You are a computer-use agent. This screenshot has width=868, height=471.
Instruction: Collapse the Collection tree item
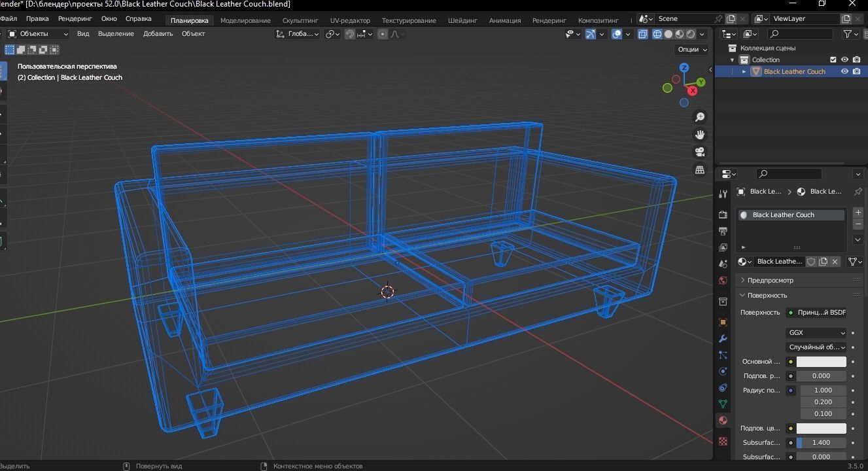pos(733,60)
